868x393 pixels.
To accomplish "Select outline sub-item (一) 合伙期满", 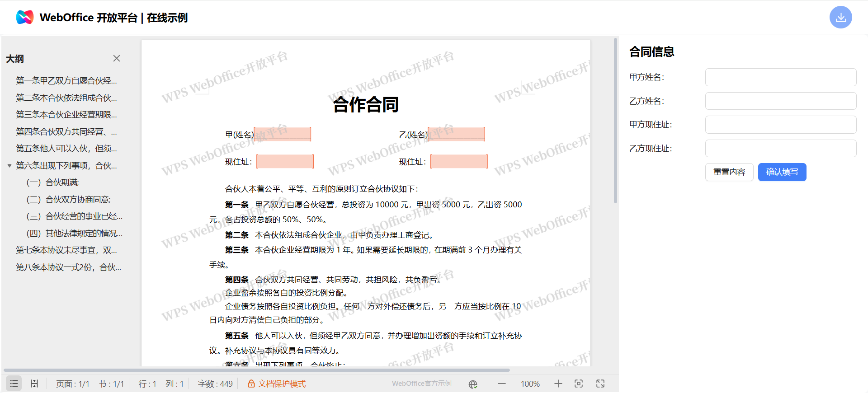I will [x=52, y=182].
